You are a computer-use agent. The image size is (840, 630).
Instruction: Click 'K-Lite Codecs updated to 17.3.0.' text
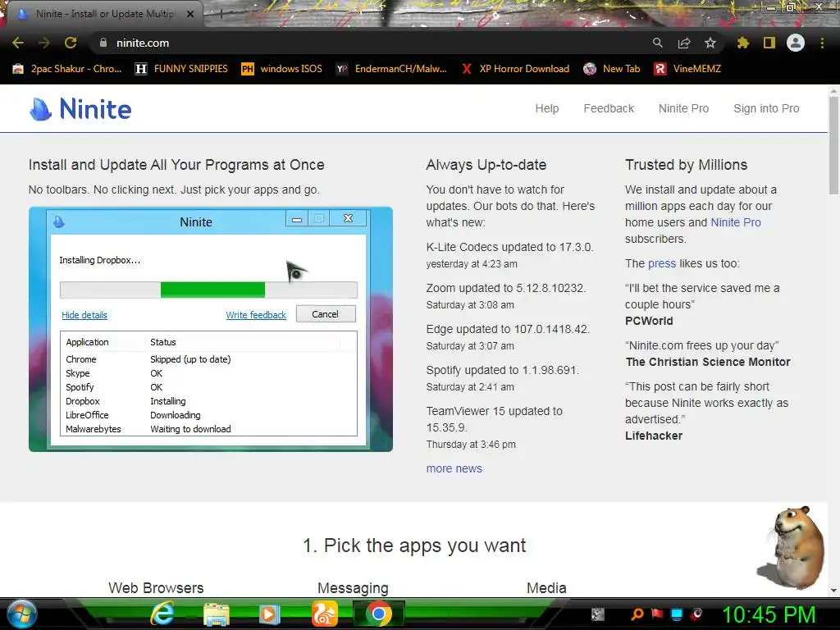pyautogui.click(x=509, y=247)
